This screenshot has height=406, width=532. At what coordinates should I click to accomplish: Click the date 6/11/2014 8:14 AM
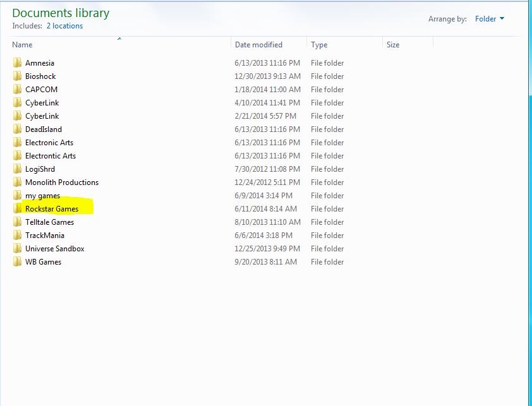point(265,208)
